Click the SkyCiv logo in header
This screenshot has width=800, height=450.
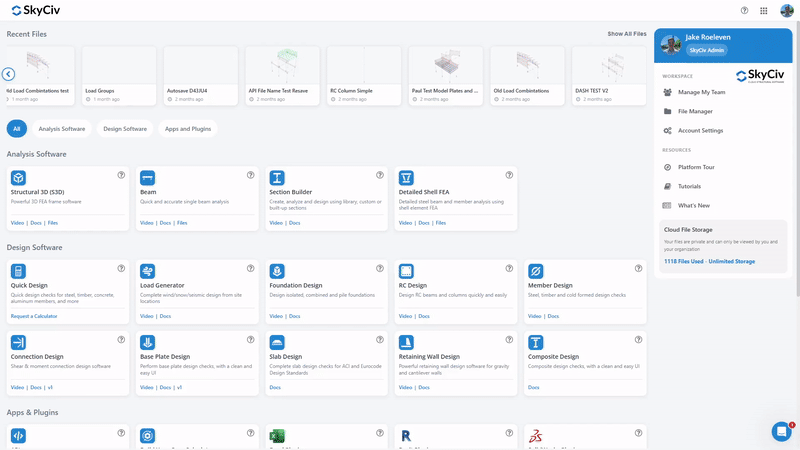(x=36, y=10)
